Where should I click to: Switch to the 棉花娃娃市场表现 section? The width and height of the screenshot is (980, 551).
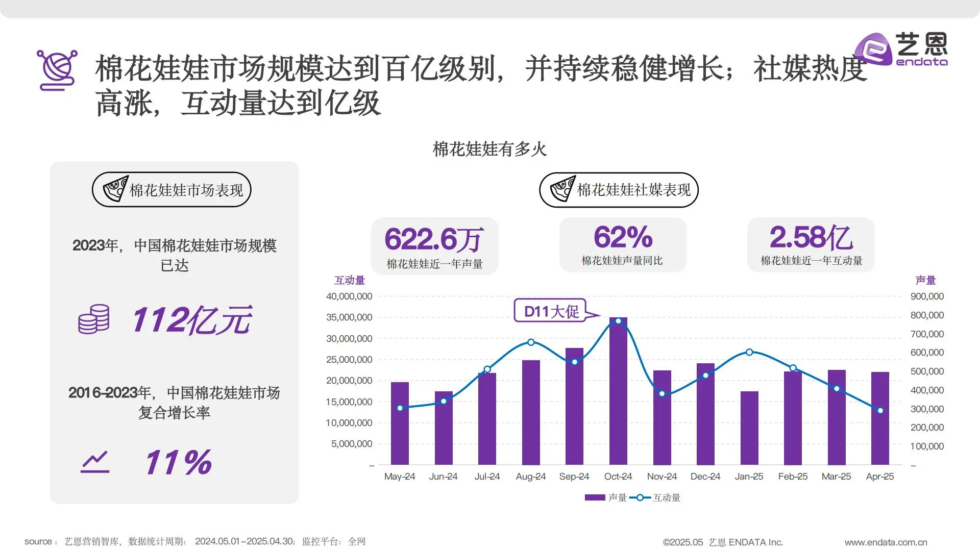click(171, 189)
